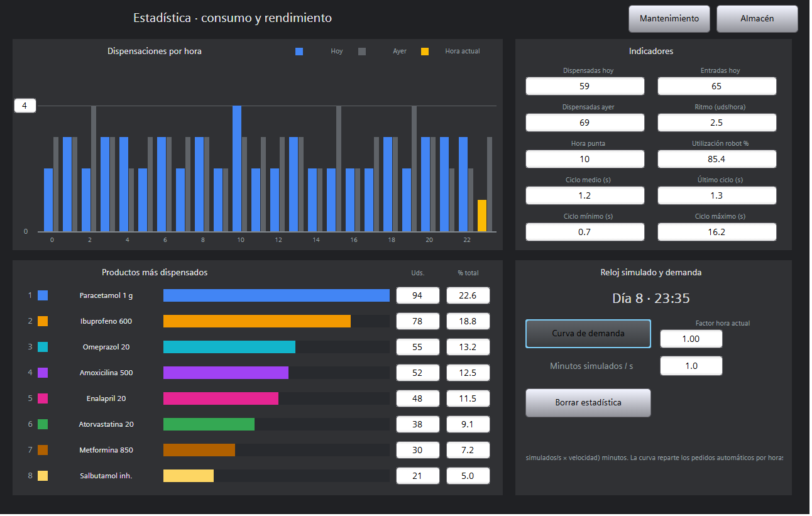The image size is (812, 516).
Task: Open the Curva de demanda editor
Action: click(588, 334)
